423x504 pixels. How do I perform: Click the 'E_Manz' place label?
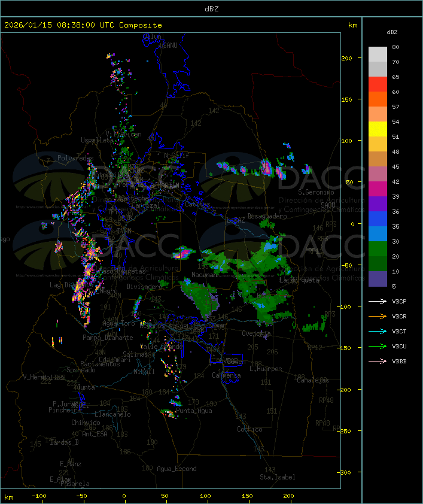click(71, 464)
